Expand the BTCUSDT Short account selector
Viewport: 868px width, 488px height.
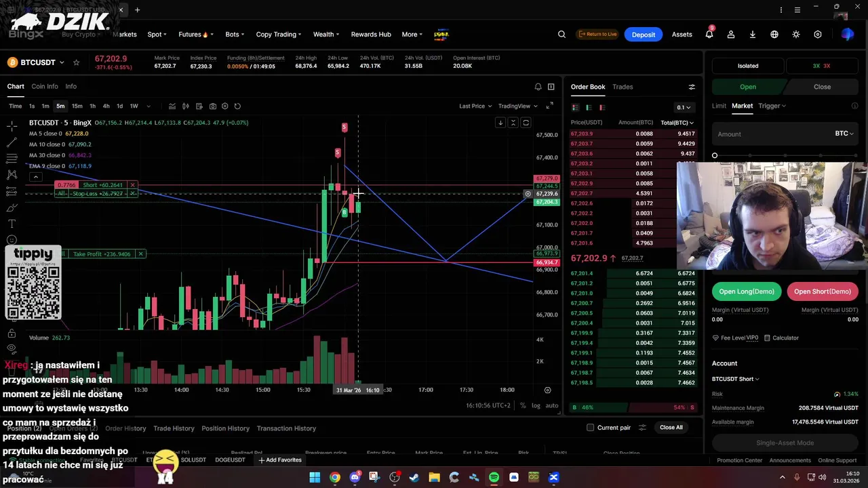pyautogui.click(x=736, y=379)
